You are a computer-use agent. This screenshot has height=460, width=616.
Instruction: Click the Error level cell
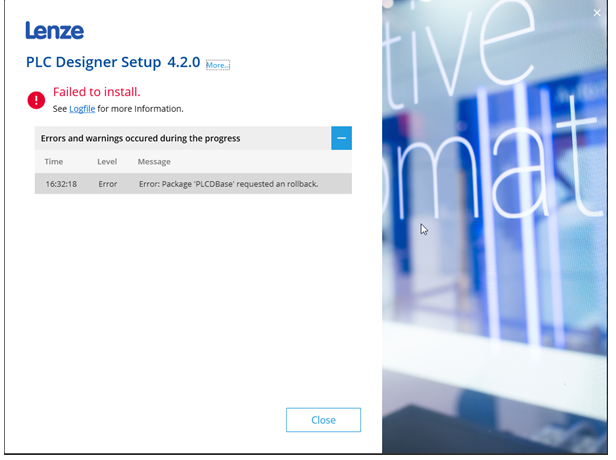pyautogui.click(x=108, y=184)
